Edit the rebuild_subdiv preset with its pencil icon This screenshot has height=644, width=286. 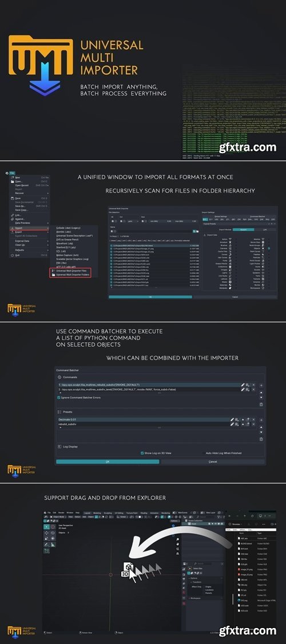pyautogui.click(x=232, y=424)
